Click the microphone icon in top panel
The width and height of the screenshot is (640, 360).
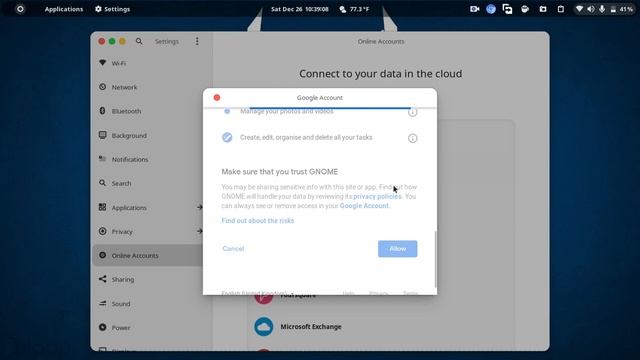point(602,9)
